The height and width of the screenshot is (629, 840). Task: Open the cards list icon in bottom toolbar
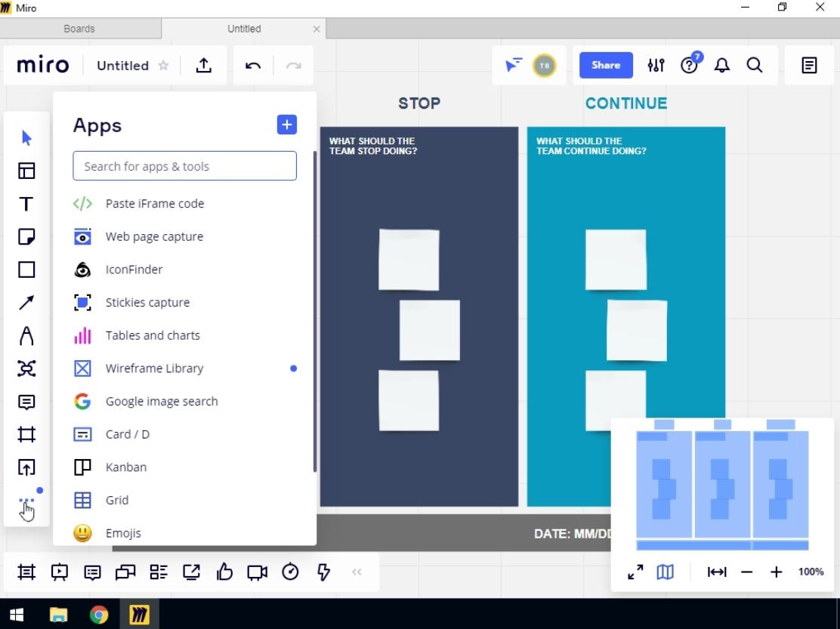159,572
